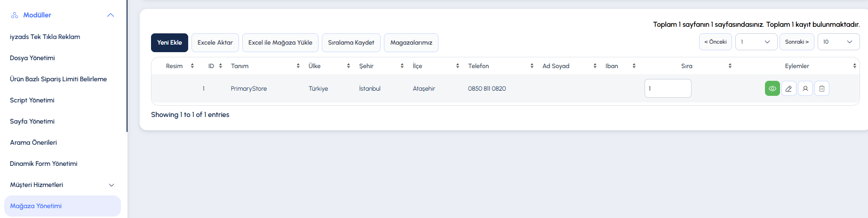Viewport: 868px width, 218px height.
Task: Open Dinamik Form Yönetimi
Action: click(44, 163)
